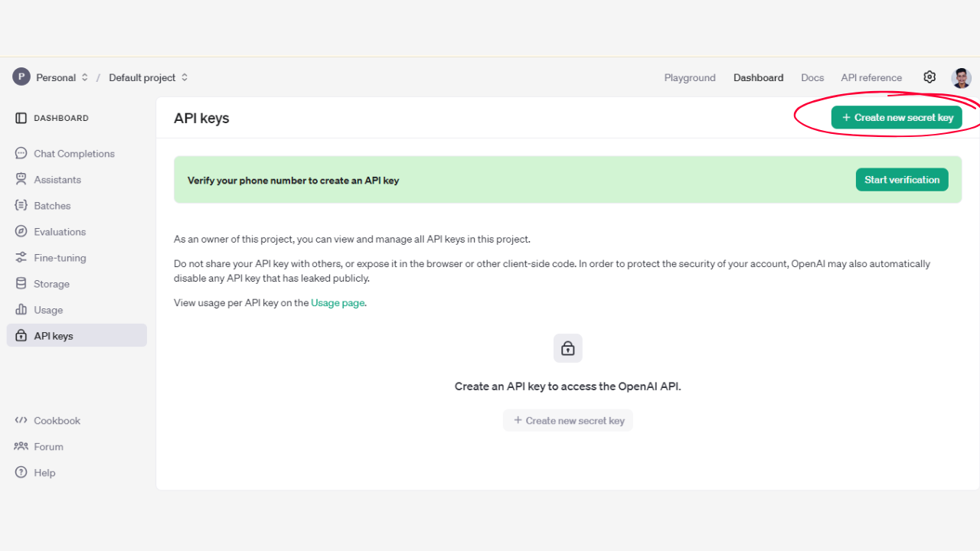Viewport: 980px width, 551px height.
Task: Click the greyed Create new secret key button
Action: point(568,420)
